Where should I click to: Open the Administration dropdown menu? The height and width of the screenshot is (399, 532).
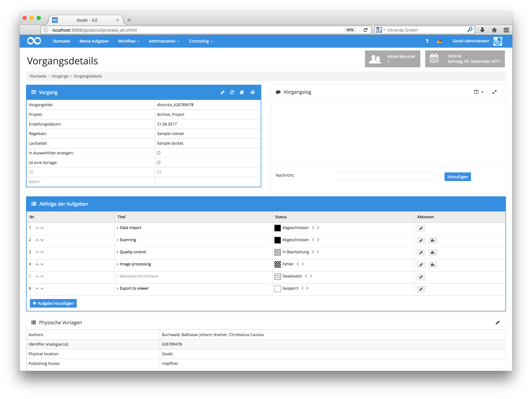click(x=164, y=41)
